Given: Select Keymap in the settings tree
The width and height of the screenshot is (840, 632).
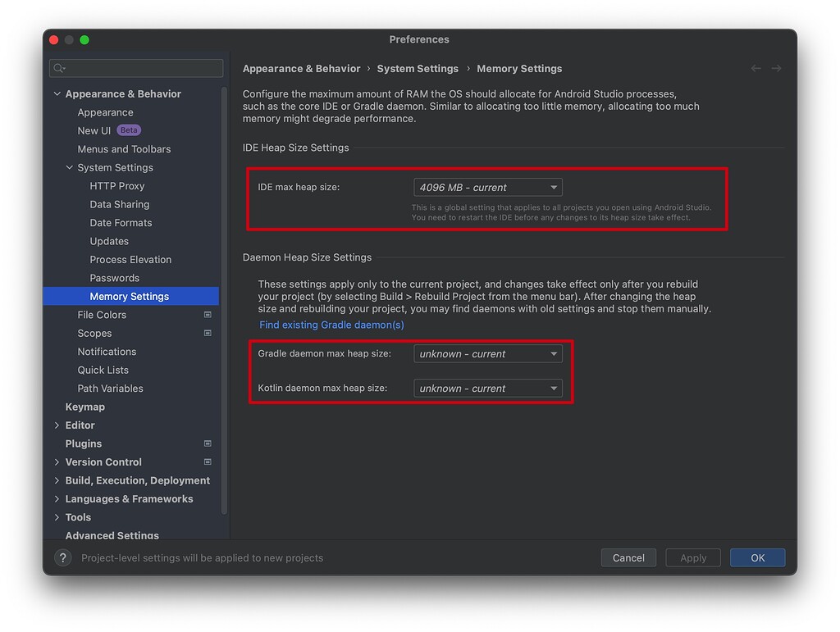Looking at the screenshot, I should click(85, 407).
